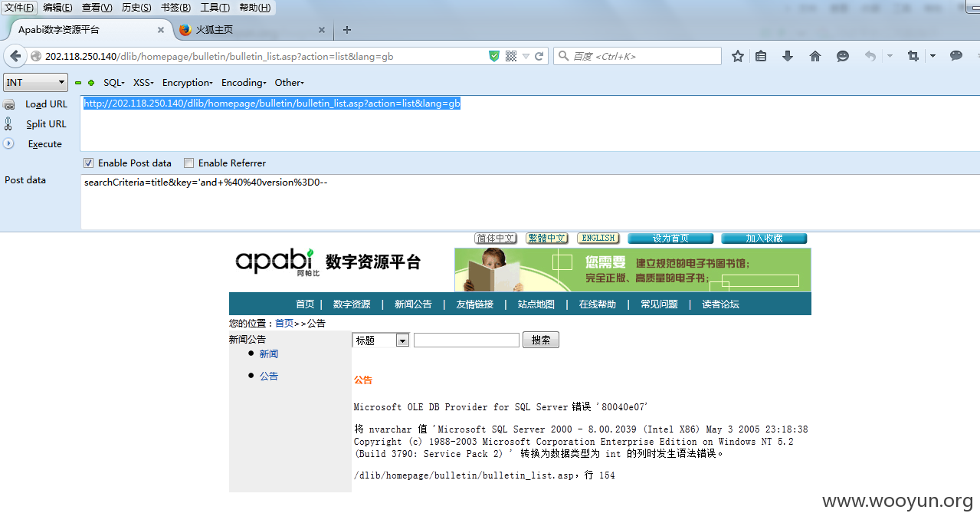The height and width of the screenshot is (523, 980).
Task: Open the 工具(T) menu
Action: (x=215, y=8)
